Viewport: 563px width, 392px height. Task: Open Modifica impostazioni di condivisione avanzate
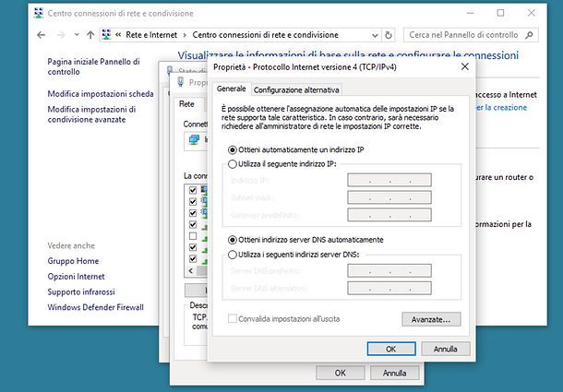pyautogui.click(x=91, y=114)
